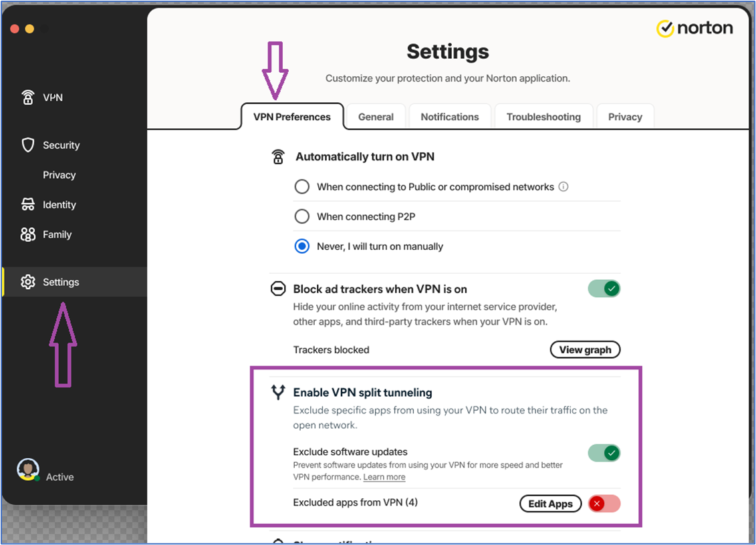Image resolution: width=756 pixels, height=545 pixels.
Task: Open Security section shield icon
Action: point(28,144)
